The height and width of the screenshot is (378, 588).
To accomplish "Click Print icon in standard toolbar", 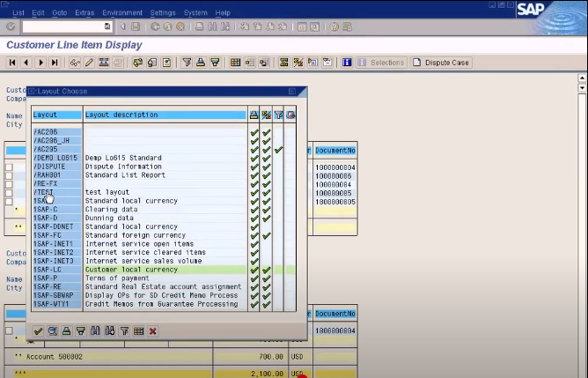I will pos(200,26).
